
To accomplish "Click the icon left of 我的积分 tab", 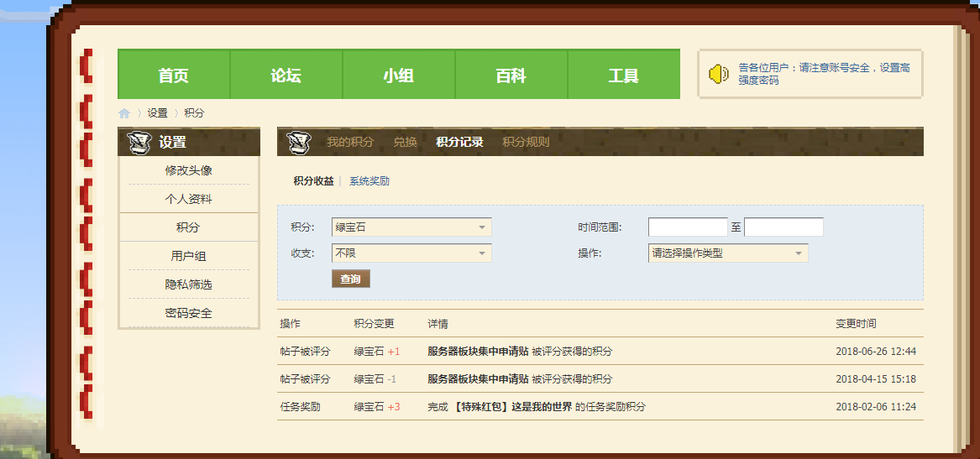I will pos(298,143).
